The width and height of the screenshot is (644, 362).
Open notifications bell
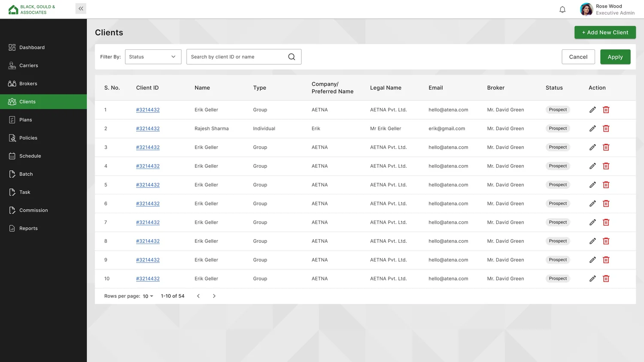click(x=562, y=9)
